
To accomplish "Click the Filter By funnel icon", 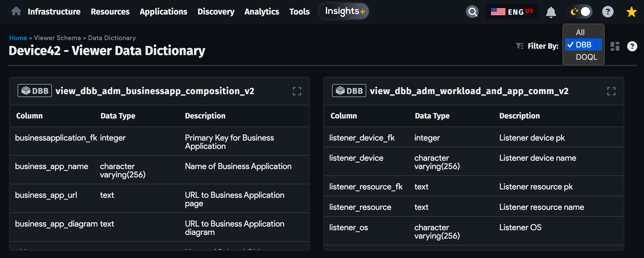I will point(519,46).
